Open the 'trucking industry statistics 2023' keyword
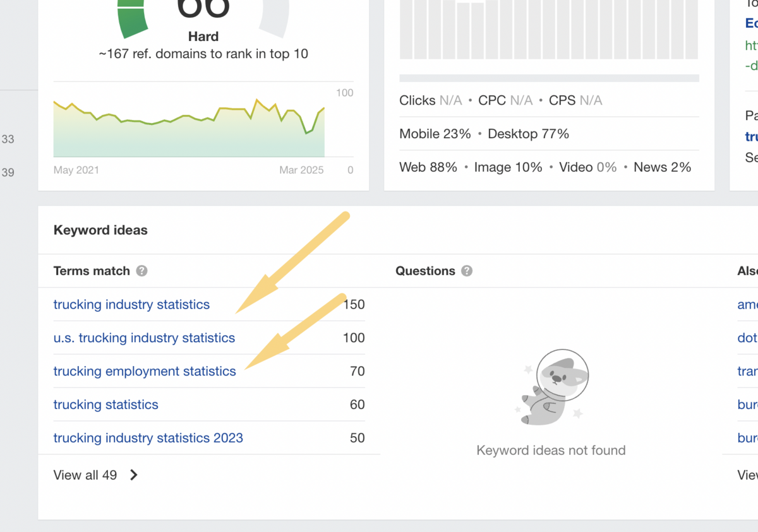The height and width of the screenshot is (532, 758). 148,438
